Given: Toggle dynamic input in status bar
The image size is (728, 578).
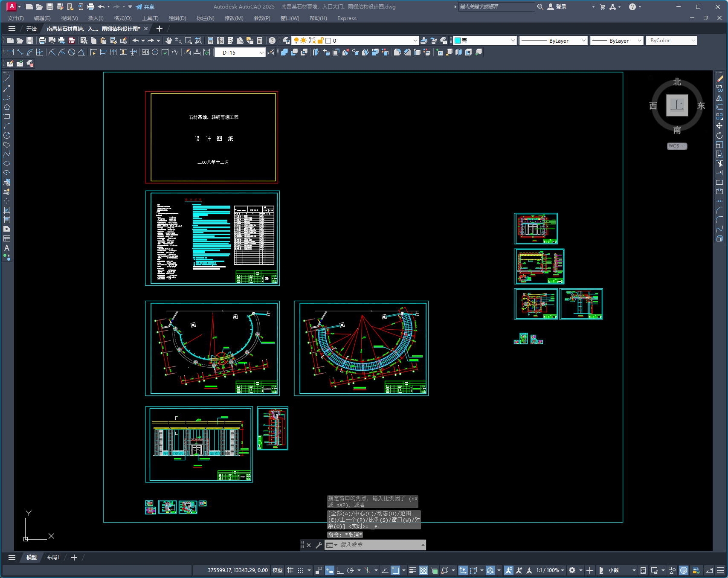Looking at the screenshot, I should (x=330, y=570).
